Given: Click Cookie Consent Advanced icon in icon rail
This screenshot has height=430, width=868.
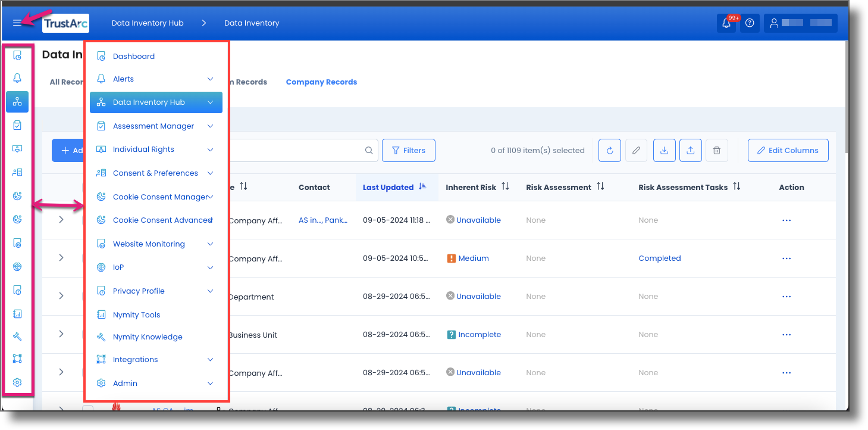Looking at the screenshot, I should [17, 219].
